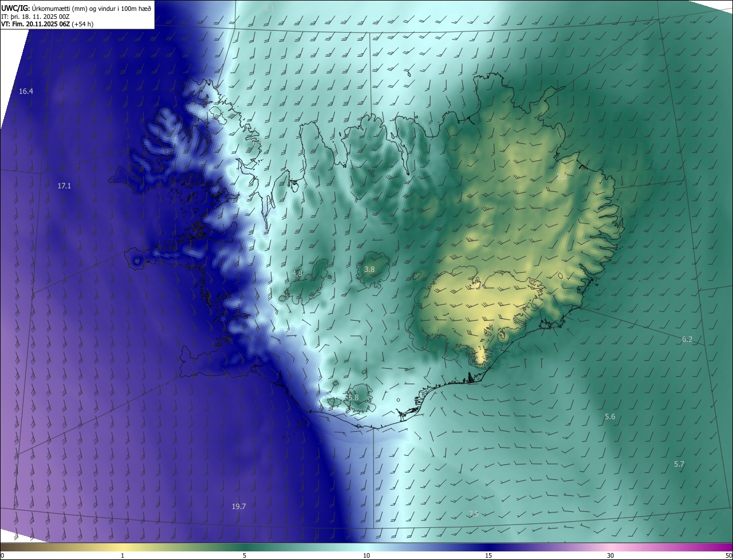Click the 3.8 value label over the glacier
The width and height of the screenshot is (733, 560).
(x=369, y=269)
